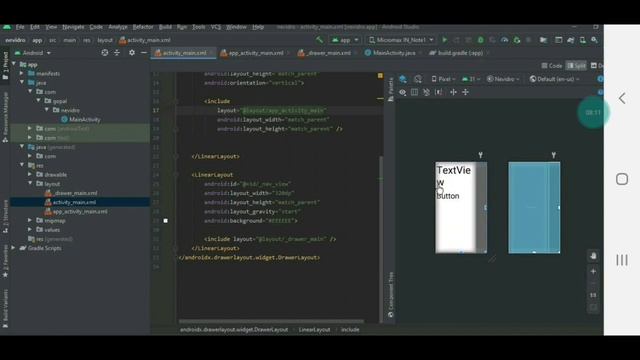Open the AVD Manager phone icon
The height and width of the screenshot is (360, 640).
click(582, 40)
